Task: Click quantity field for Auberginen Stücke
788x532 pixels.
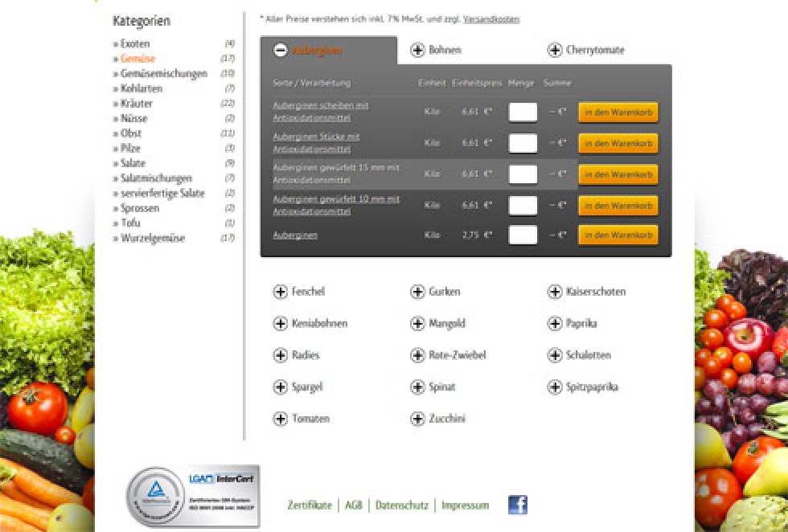Action: (523, 143)
